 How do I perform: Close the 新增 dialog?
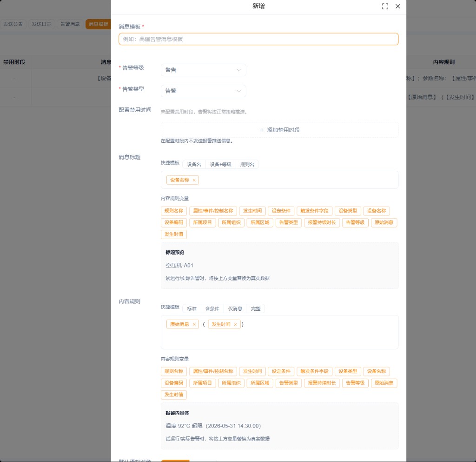coord(398,7)
